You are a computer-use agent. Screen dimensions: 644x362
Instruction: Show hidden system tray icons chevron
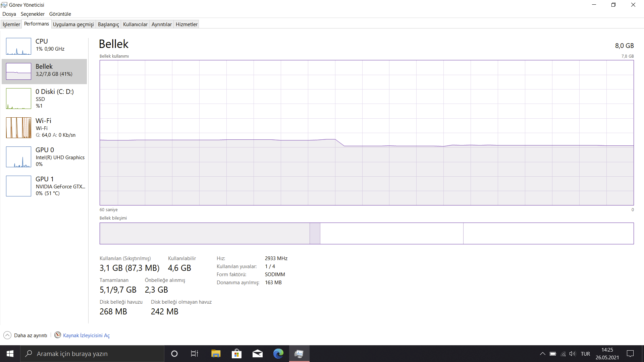point(542,354)
